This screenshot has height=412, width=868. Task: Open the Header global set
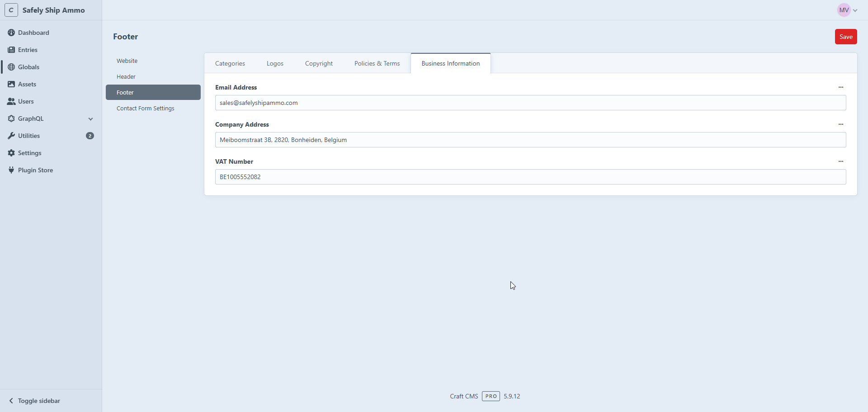tap(153, 76)
